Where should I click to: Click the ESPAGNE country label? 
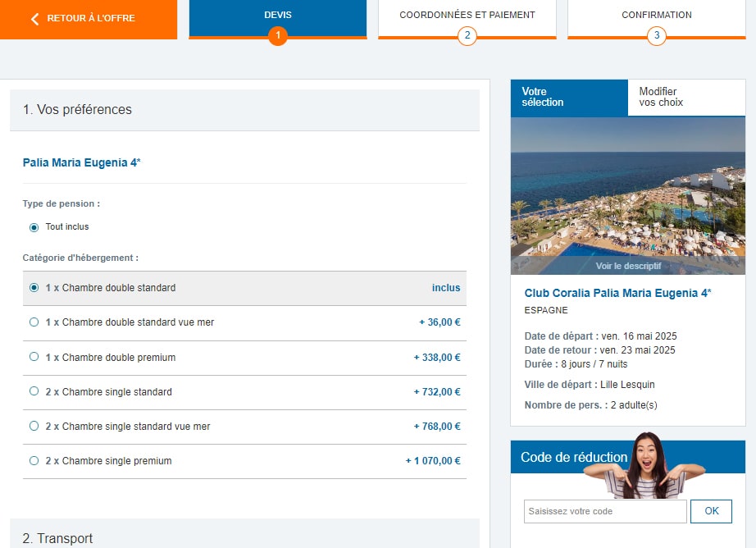click(546, 310)
